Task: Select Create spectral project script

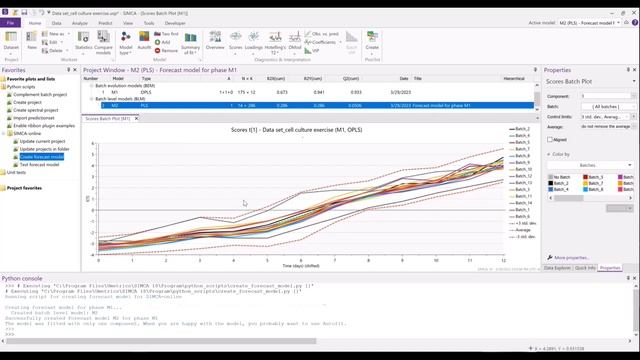Action: (x=36, y=110)
